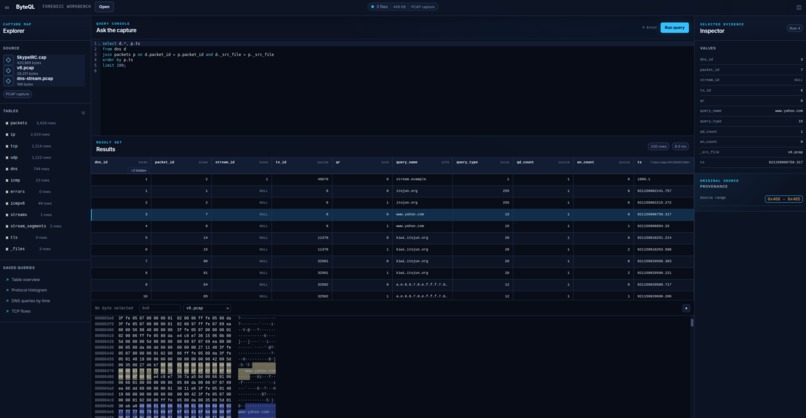The image size is (806, 418).
Task: Select SkypeIRC.cap source file name
Action: click(31, 58)
